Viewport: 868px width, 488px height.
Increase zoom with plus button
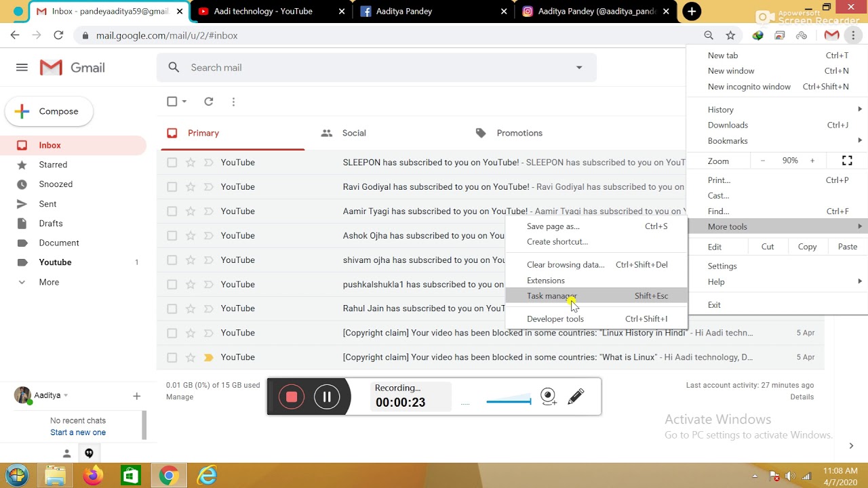click(812, 161)
